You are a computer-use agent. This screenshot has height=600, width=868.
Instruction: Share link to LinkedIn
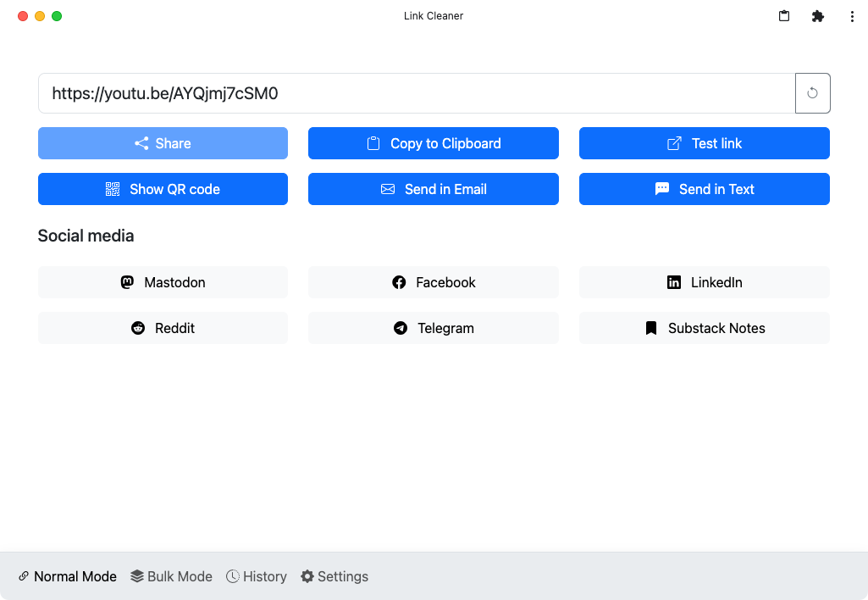coord(705,282)
